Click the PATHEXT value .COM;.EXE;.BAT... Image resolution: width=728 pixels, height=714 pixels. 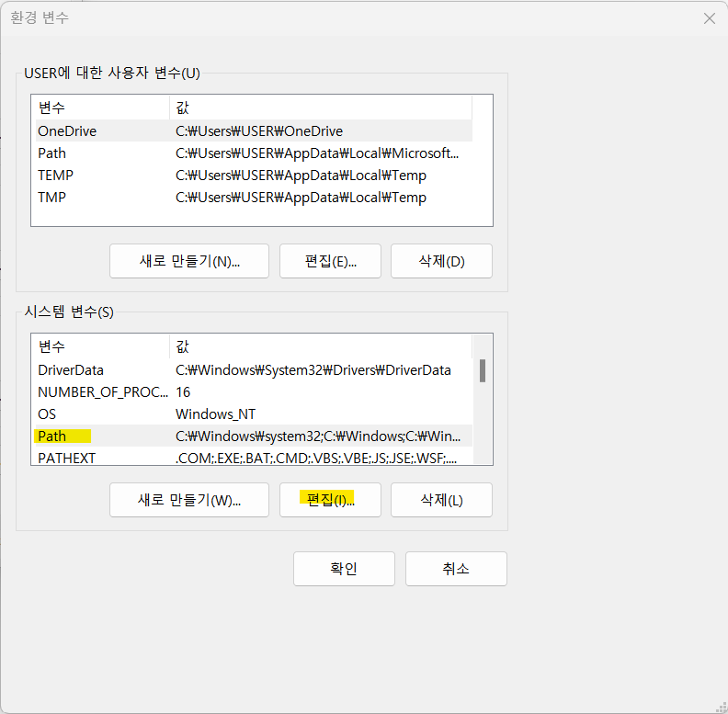point(316,459)
